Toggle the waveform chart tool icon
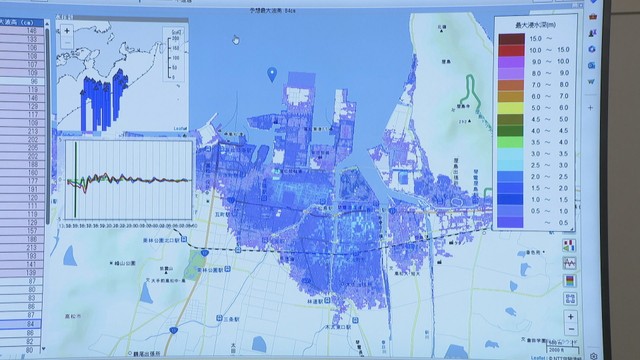Viewport: 640px width, 360px height. click(x=569, y=263)
